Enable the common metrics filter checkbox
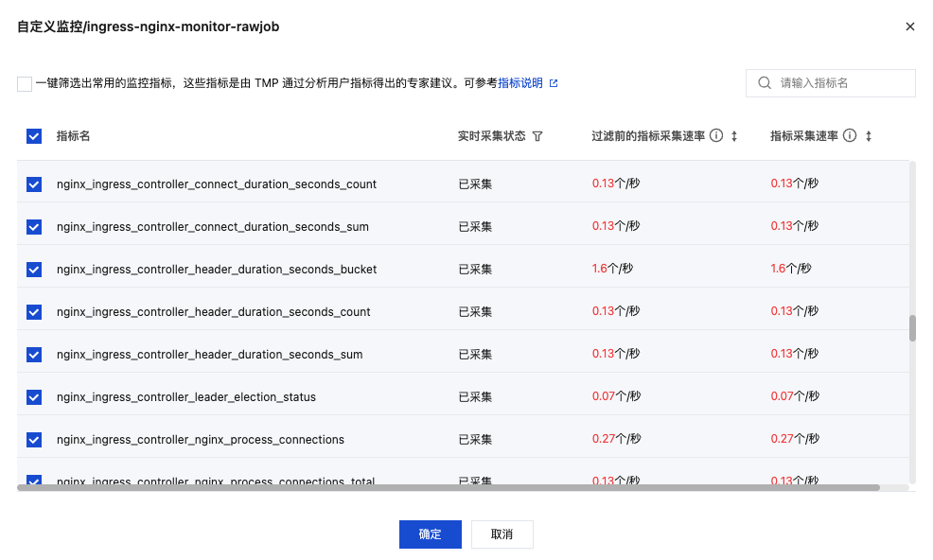The width and height of the screenshot is (933, 560). click(x=25, y=84)
